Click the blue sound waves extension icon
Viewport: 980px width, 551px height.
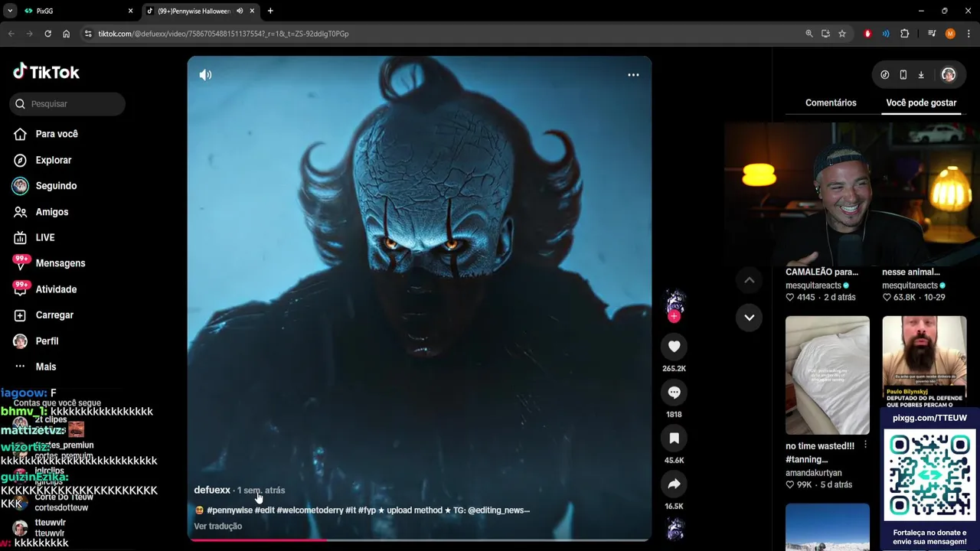(x=886, y=34)
